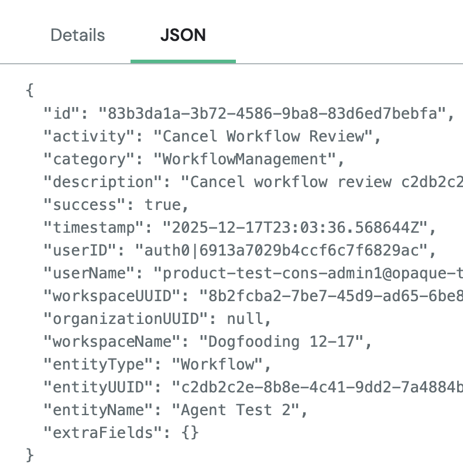
Task: Switch to the Details tab
Action: [x=78, y=35]
